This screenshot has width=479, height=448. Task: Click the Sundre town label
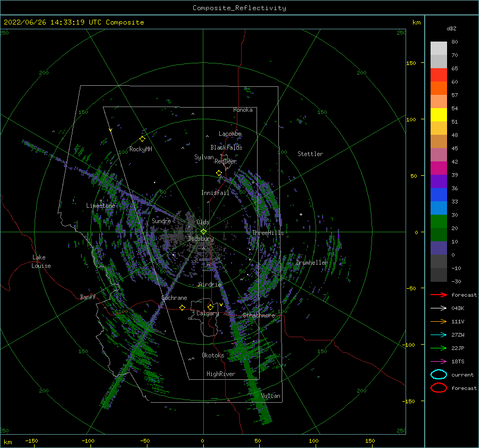click(161, 221)
